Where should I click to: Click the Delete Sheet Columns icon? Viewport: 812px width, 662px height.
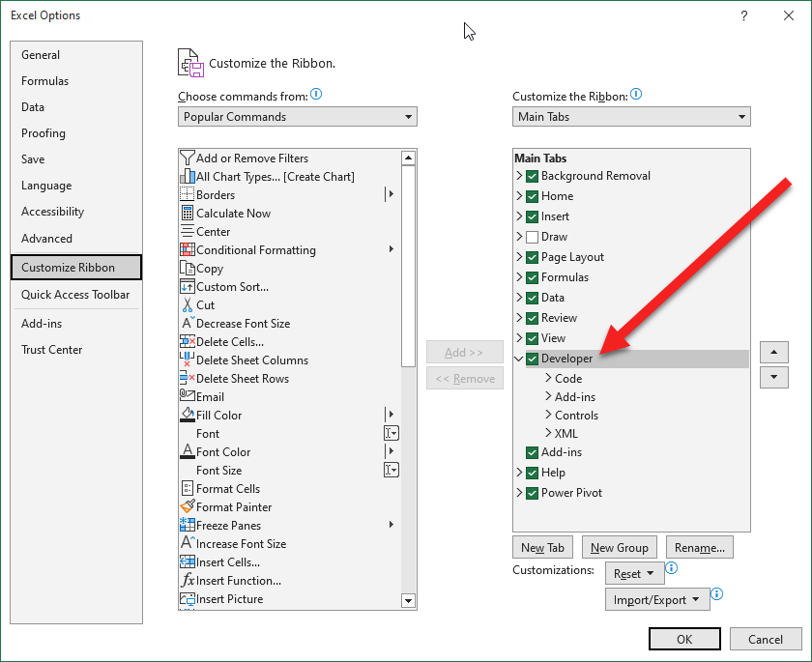point(187,360)
